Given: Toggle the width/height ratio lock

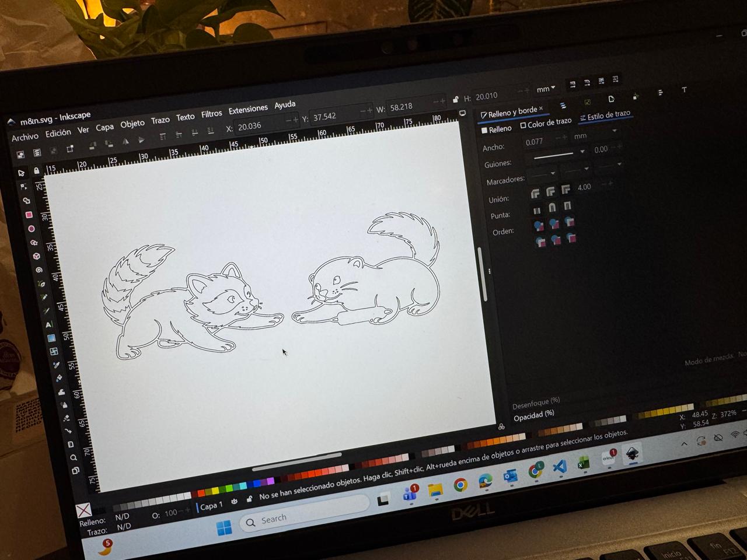Looking at the screenshot, I should coord(455,100).
